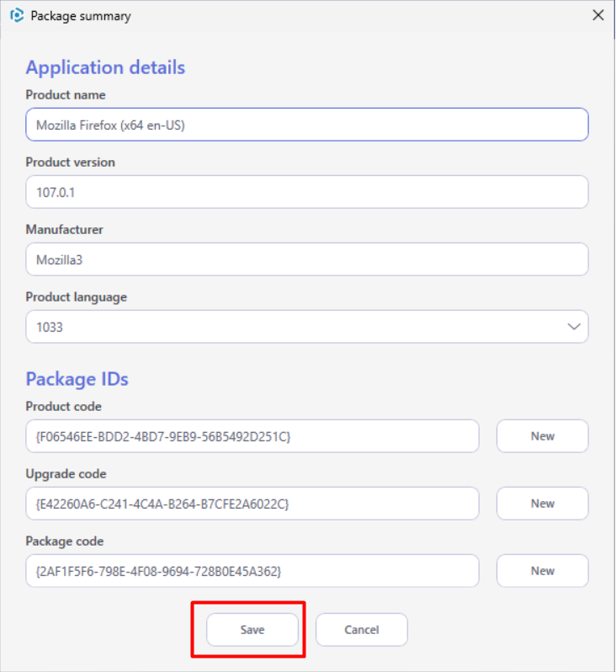Click the Upgrade code label
This screenshot has height=672, width=616.
66,474
